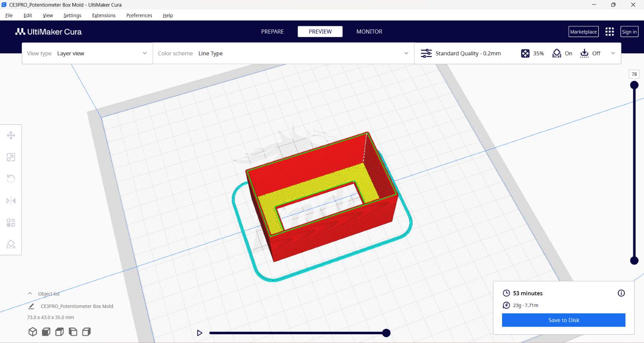Screen dimensions: 644x343
Task: Click the Line Type value text
Action: pos(210,53)
